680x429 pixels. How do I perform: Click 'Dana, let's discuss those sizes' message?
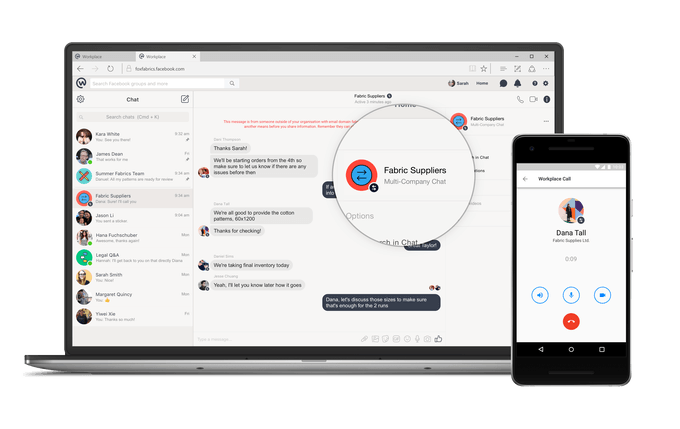point(381,302)
